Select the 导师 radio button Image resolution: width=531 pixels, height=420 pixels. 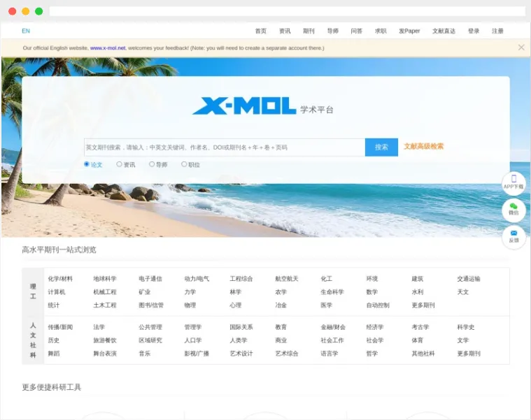152,164
